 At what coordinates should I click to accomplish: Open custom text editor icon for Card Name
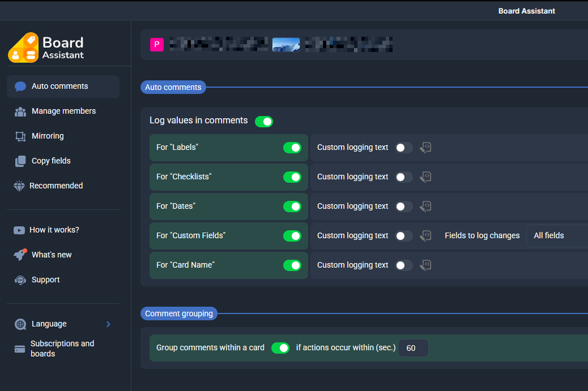point(426,265)
